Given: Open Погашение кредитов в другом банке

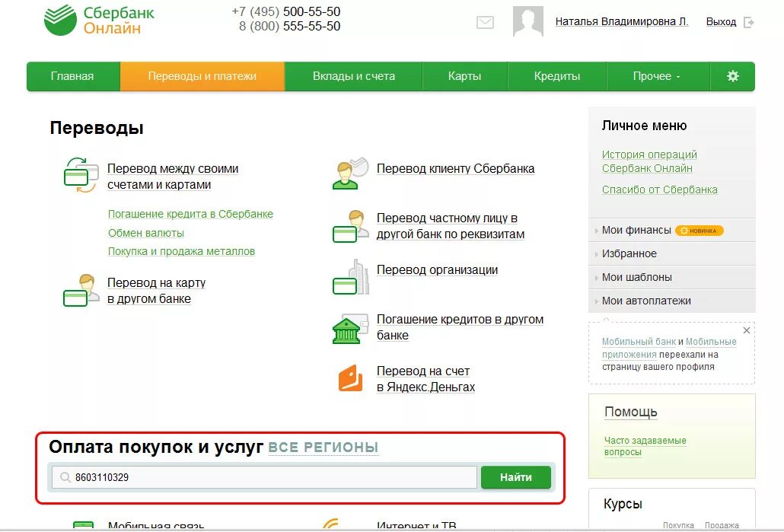Looking at the screenshot, I should (460, 327).
